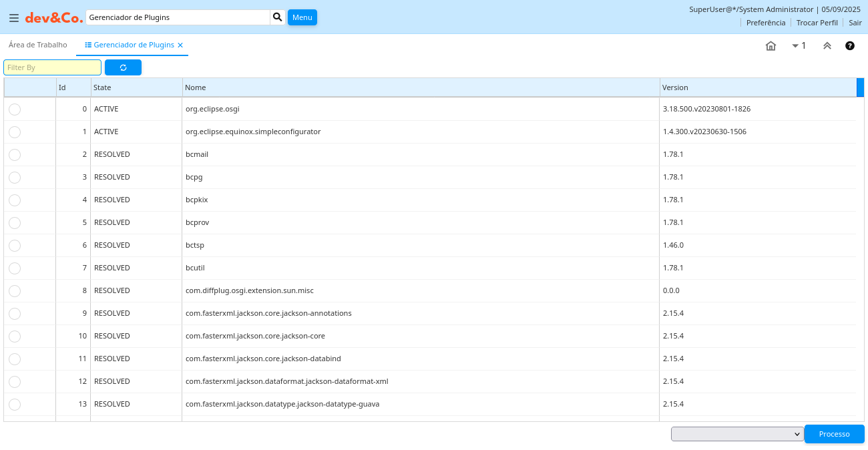Click the Processo button
The width and height of the screenshot is (868, 450).
tap(834, 434)
